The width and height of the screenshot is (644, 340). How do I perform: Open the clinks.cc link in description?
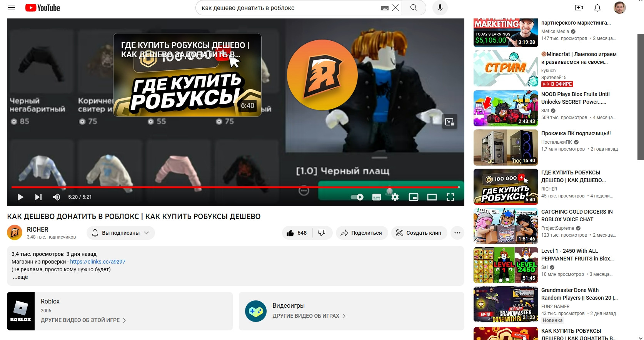coord(98,262)
